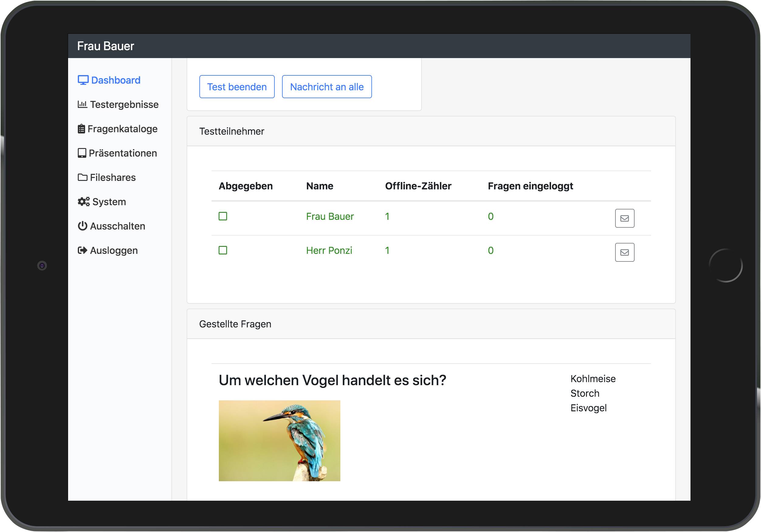
Task: Click Nachricht an alle button
Action: pos(326,87)
